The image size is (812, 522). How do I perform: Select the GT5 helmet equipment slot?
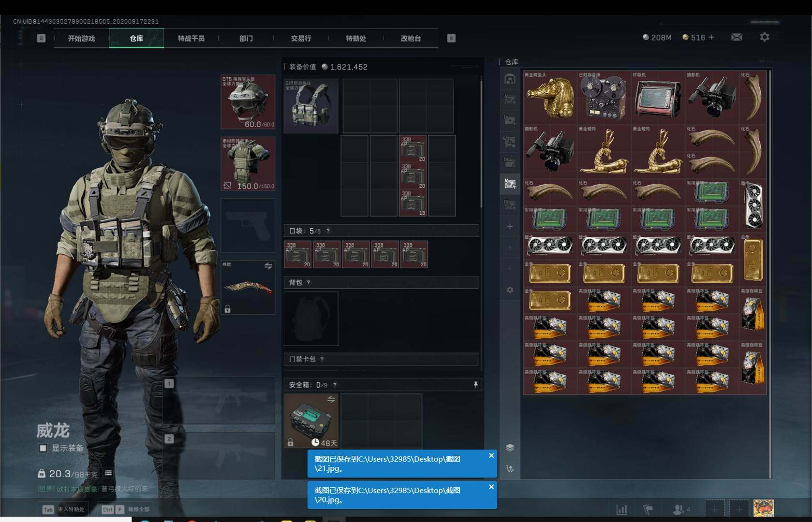[248, 102]
